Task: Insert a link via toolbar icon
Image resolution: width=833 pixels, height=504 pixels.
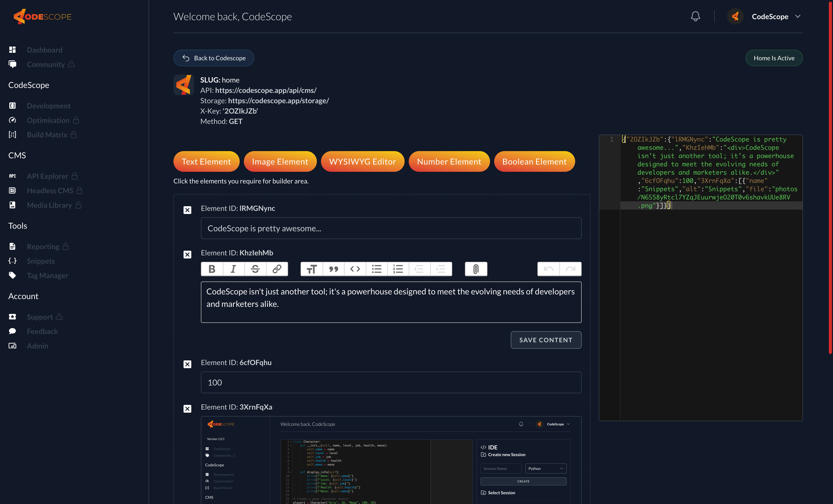Action: pos(277,269)
